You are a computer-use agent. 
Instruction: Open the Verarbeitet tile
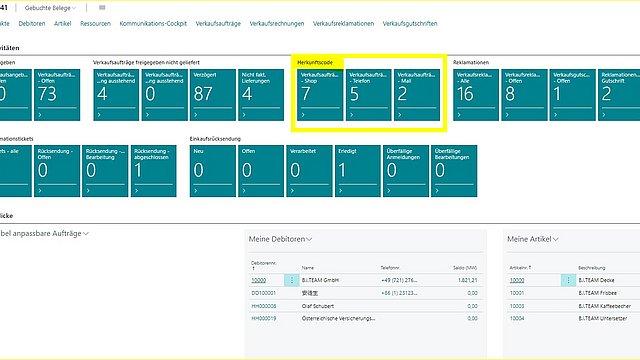[x=309, y=171]
